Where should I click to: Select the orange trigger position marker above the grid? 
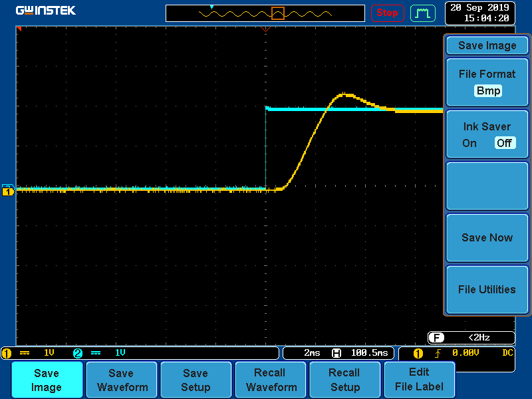(266, 29)
